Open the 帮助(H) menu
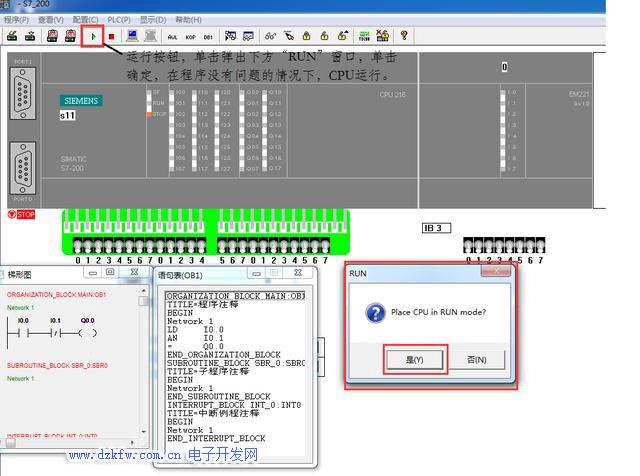640x476 pixels. pos(188,19)
